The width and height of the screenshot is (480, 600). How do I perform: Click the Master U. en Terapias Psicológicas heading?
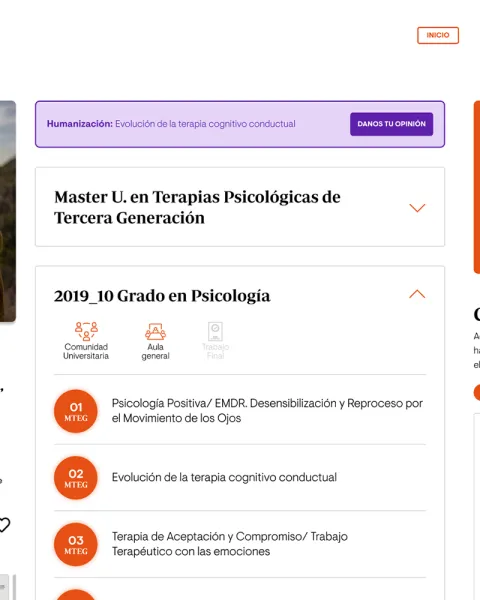[197, 207]
